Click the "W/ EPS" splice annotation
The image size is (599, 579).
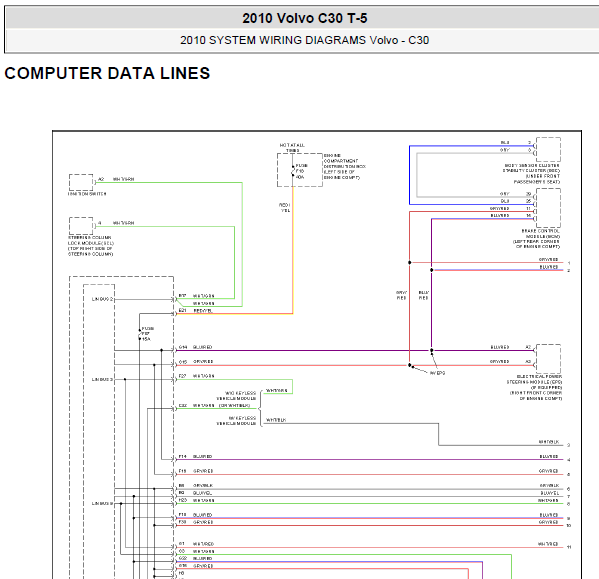pos(437,373)
